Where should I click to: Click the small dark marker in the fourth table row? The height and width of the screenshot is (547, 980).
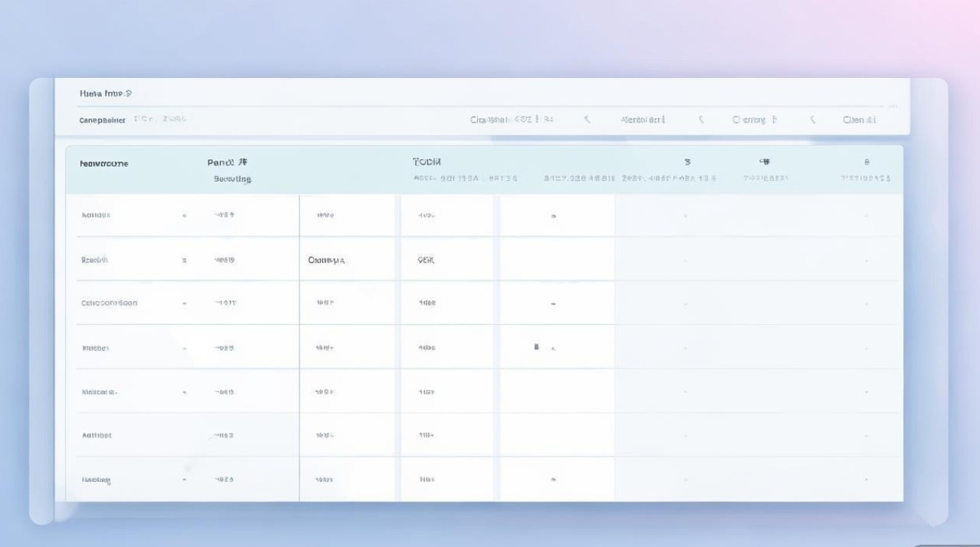(x=537, y=347)
